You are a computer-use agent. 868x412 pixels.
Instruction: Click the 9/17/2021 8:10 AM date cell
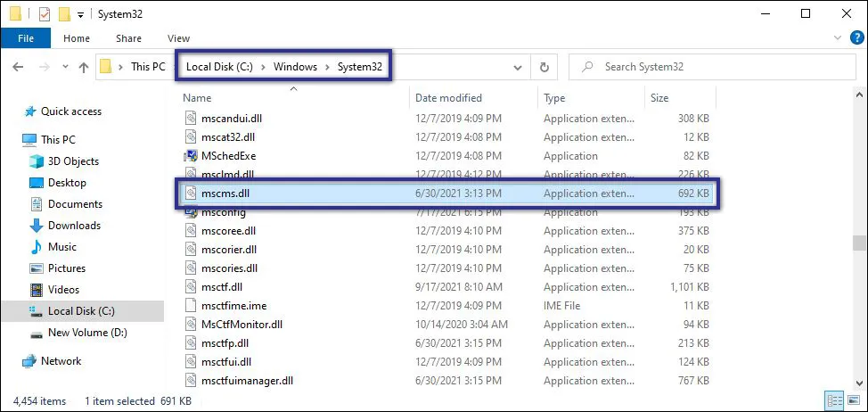click(x=459, y=287)
